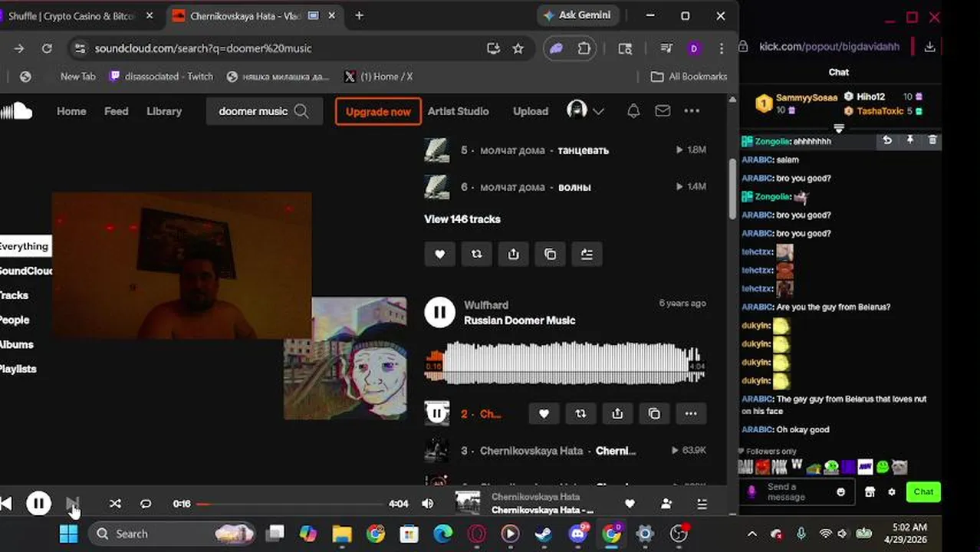Open emoji picker in Kick chat
The height and width of the screenshot is (552, 980).
[841, 492]
